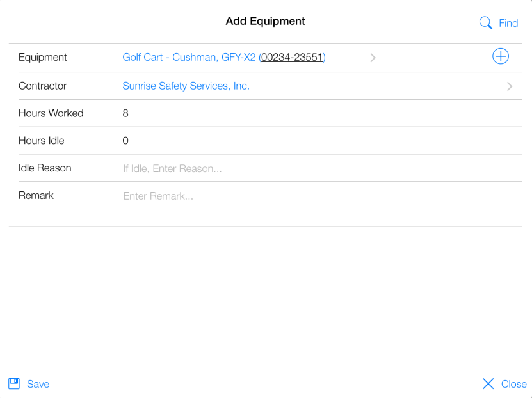The height and width of the screenshot is (398, 532).
Task: Click the Remark row label
Action: point(36,196)
